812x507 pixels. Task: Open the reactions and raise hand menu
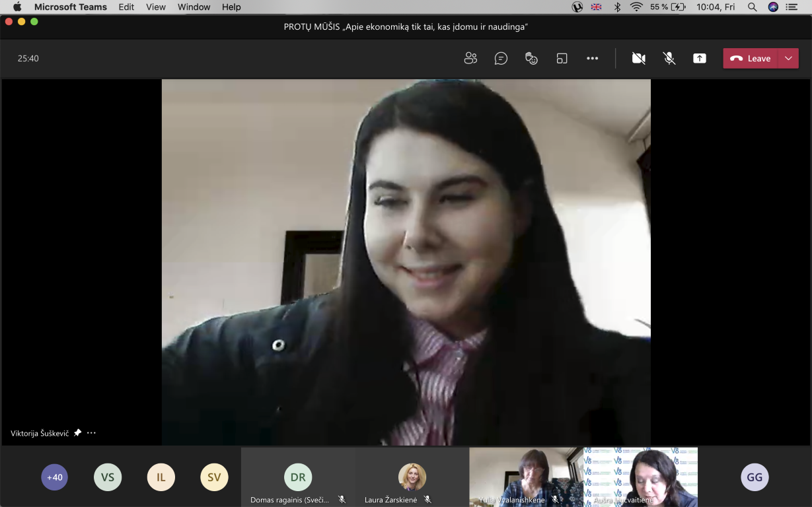(x=531, y=58)
